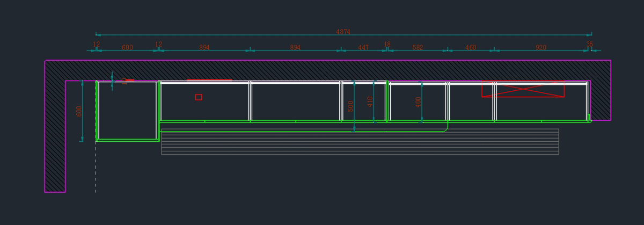Click the vertical 400 dimension text
Screen dimensions: 644x225
pos(418,101)
